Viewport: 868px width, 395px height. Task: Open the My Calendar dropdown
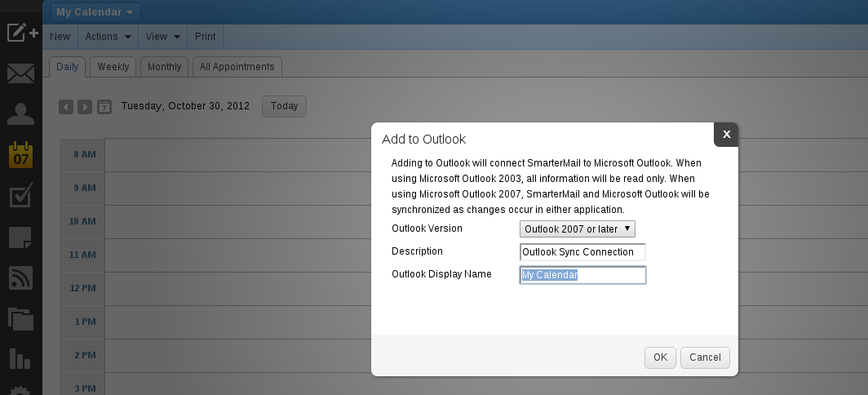click(95, 11)
